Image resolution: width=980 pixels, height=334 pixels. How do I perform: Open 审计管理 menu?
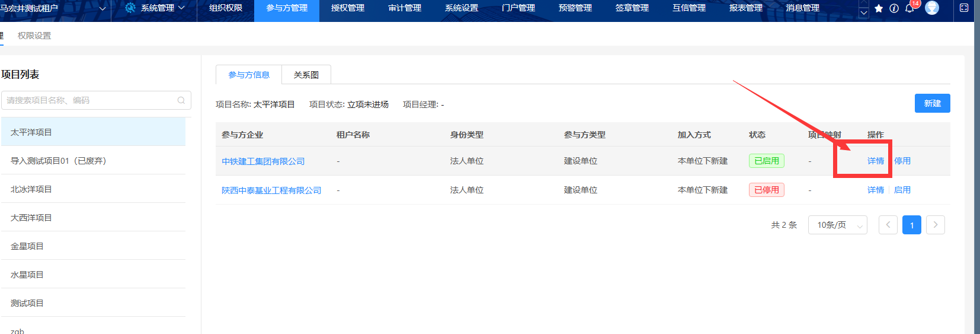(x=405, y=8)
